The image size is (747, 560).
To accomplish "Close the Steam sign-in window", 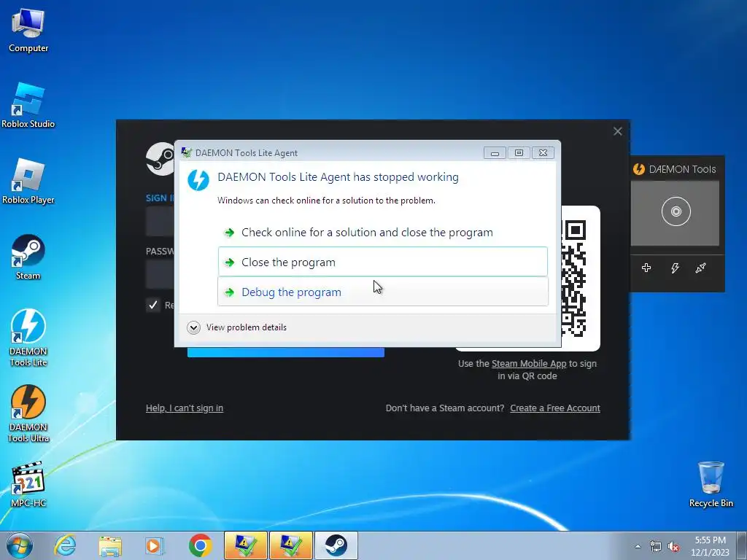I will [617, 131].
